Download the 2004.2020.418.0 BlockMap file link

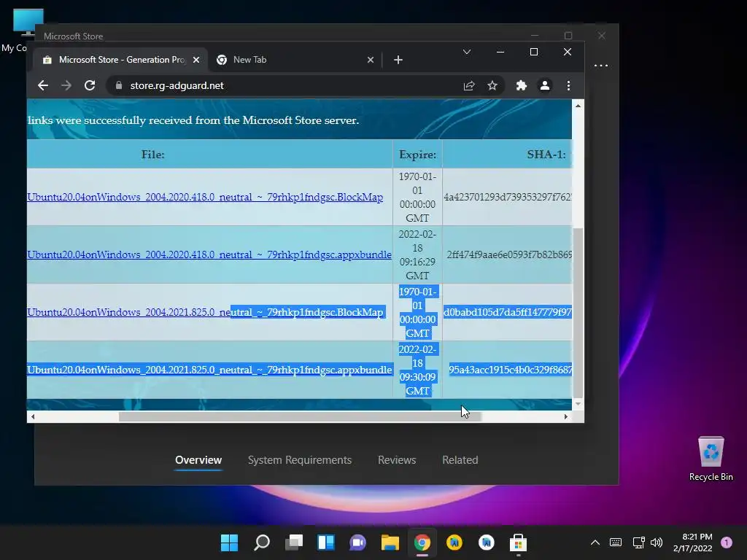point(205,197)
